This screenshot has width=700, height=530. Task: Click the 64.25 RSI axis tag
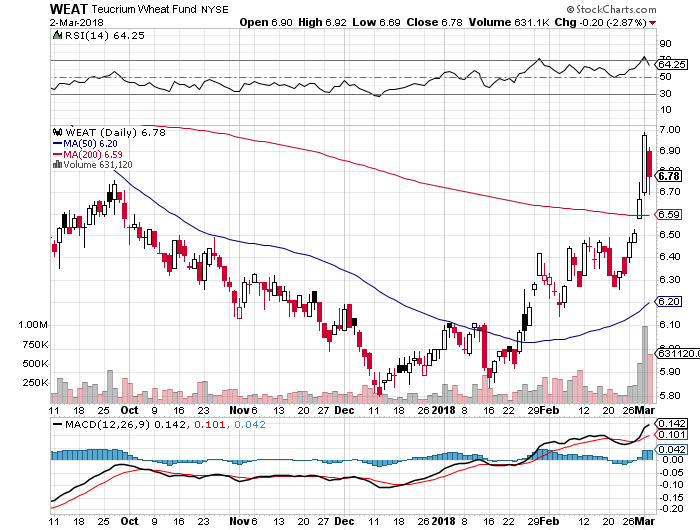coord(671,64)
